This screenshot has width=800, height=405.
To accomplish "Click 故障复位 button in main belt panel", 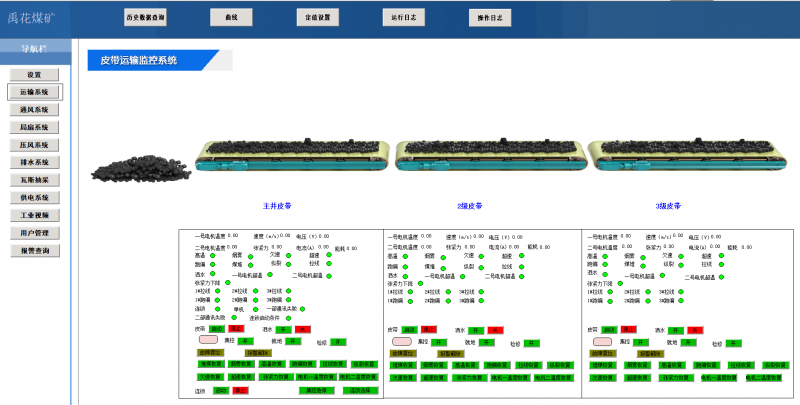I will pyautogui.click(x=209, y=353).
